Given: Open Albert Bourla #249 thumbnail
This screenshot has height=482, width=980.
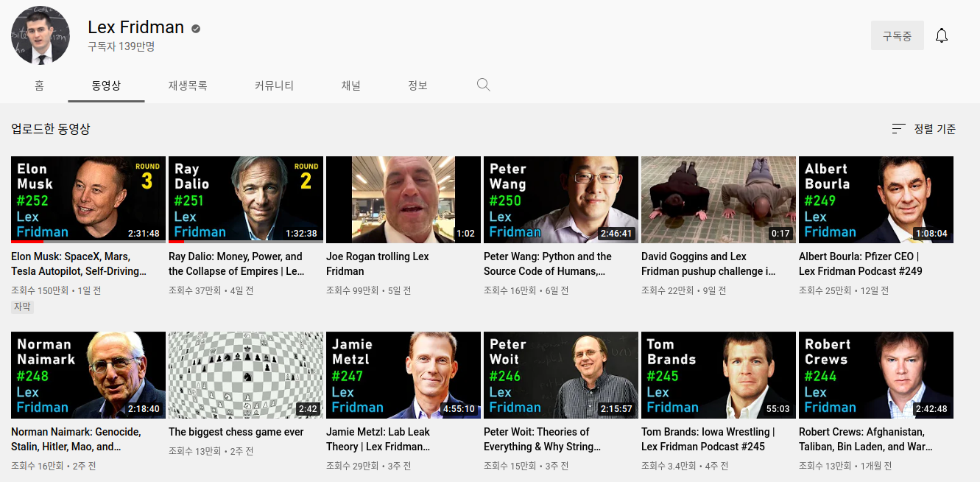Looking at the screenshot, I should [x=876, y=200].
